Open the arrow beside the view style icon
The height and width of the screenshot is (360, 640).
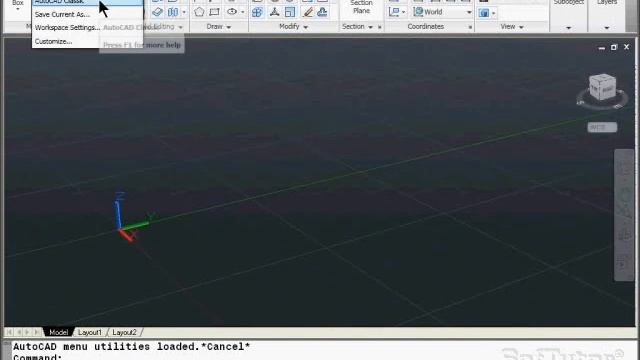pyautogui.click(x=493, y=13)
